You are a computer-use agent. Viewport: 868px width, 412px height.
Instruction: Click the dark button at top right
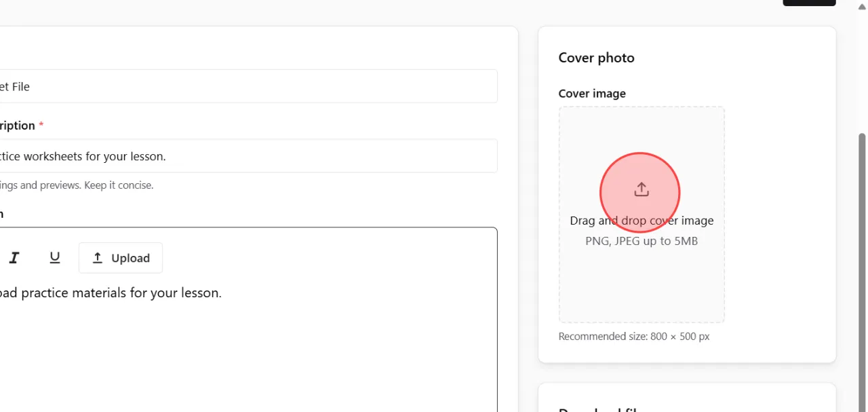click(809, 3)
